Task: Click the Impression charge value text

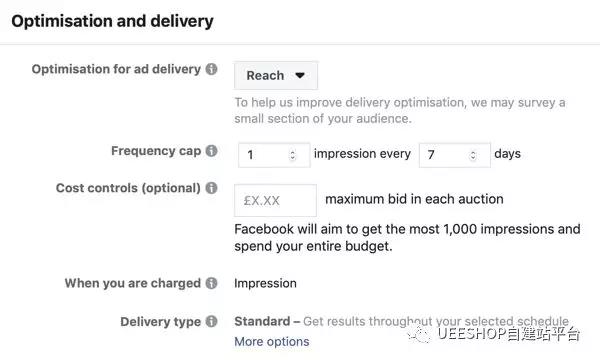Action: click(x=265, y=283)
